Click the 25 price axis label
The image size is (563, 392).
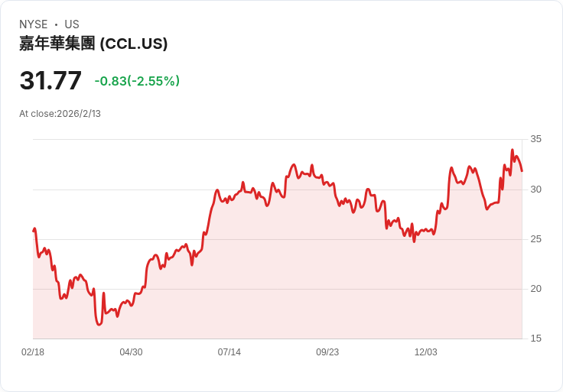click(x=535, y=239)
